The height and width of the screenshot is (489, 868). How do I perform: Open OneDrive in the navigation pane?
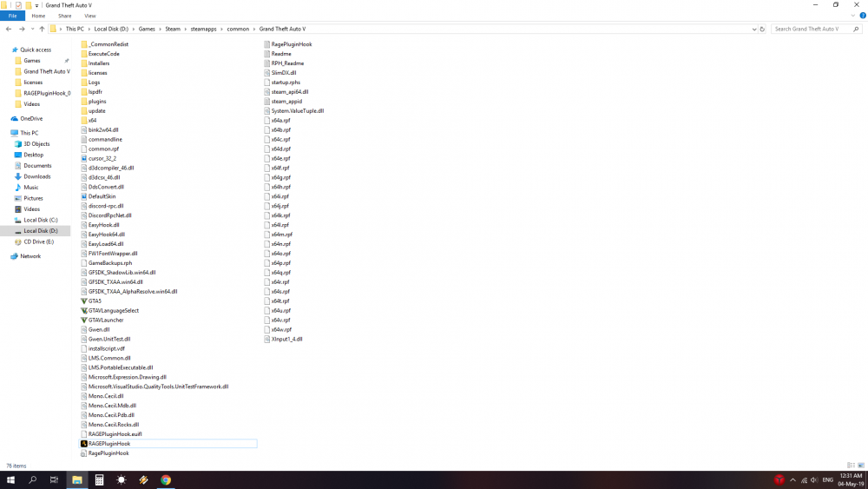(31, 118)
